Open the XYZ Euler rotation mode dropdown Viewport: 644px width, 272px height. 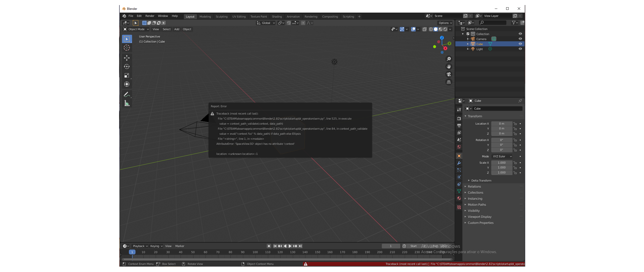click(x=502, y=156)
